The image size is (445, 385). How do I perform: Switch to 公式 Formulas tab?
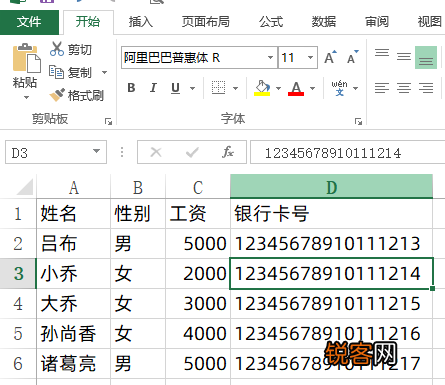point(271,22)
